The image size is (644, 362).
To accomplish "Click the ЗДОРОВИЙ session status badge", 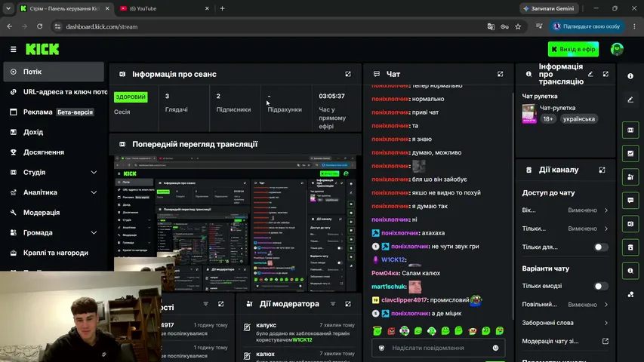I will pyautogui.click(x=131, y=97).
